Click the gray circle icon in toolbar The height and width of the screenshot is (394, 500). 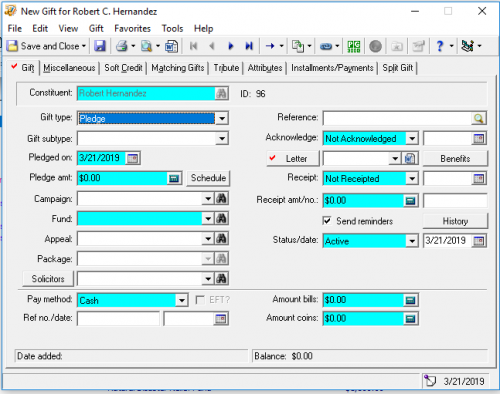[375, 46]
